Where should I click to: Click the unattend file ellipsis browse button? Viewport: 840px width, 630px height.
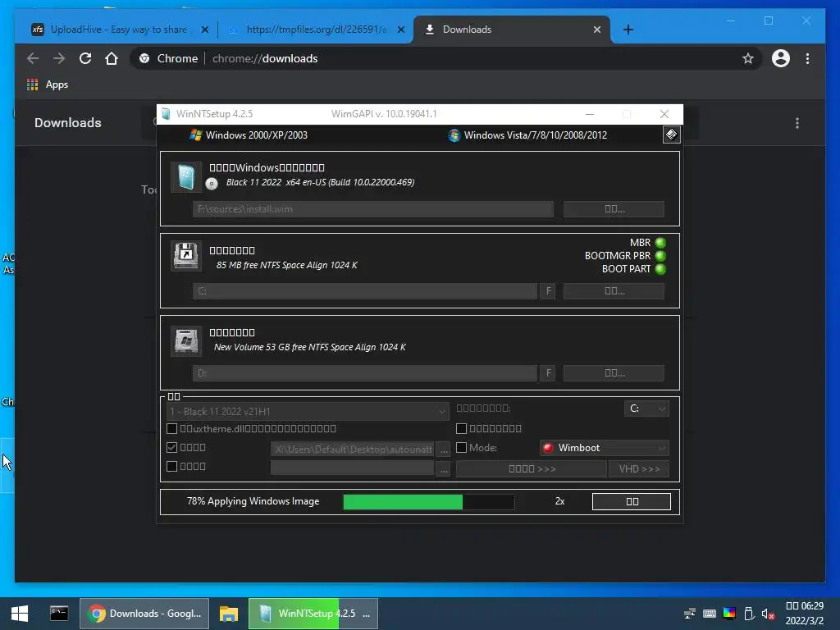click(x=444, y=450)
